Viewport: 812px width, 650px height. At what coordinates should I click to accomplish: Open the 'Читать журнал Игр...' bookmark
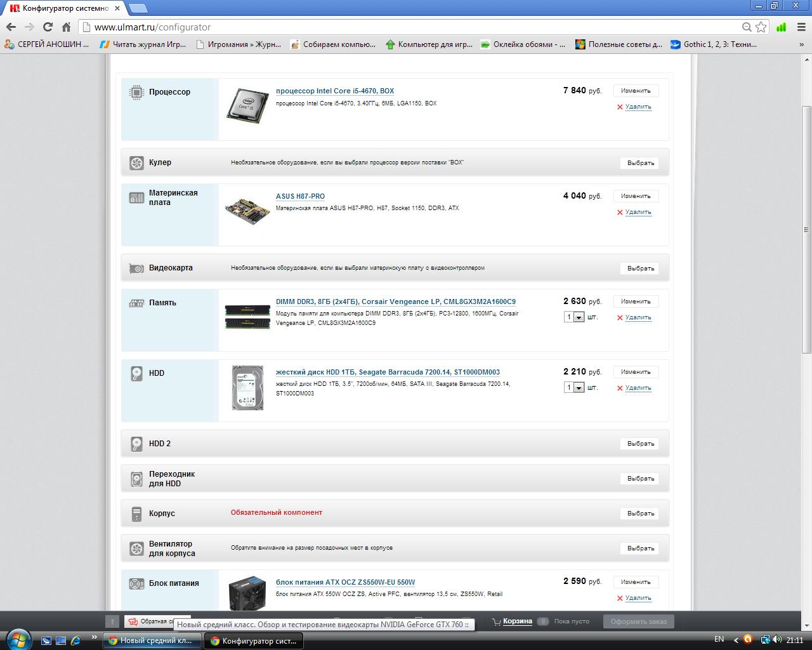[143, 44]
